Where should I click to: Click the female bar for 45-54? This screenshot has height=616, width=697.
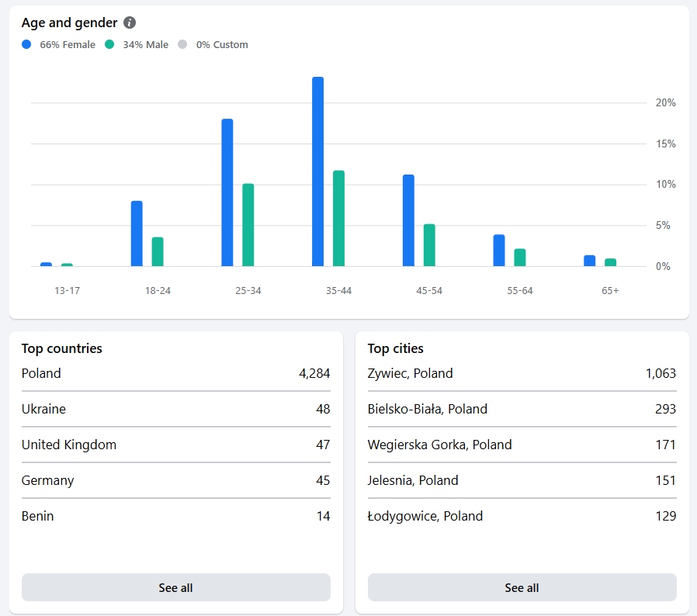408,220
